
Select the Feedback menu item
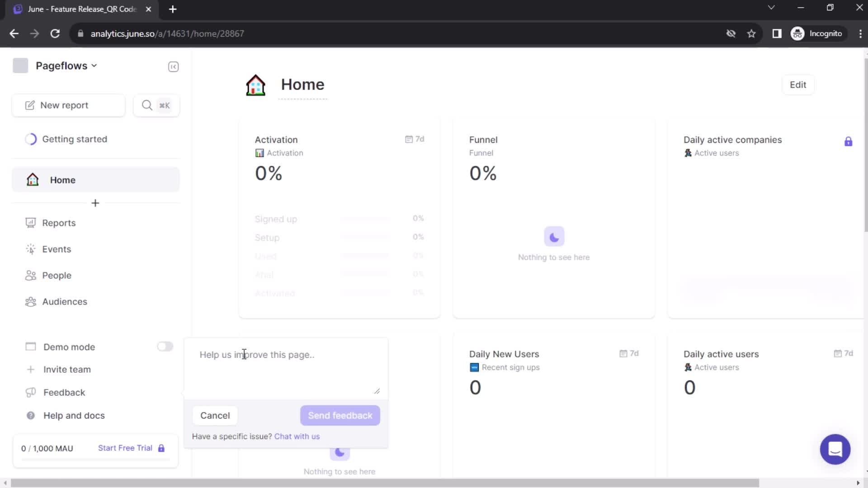tap(64, 393)
